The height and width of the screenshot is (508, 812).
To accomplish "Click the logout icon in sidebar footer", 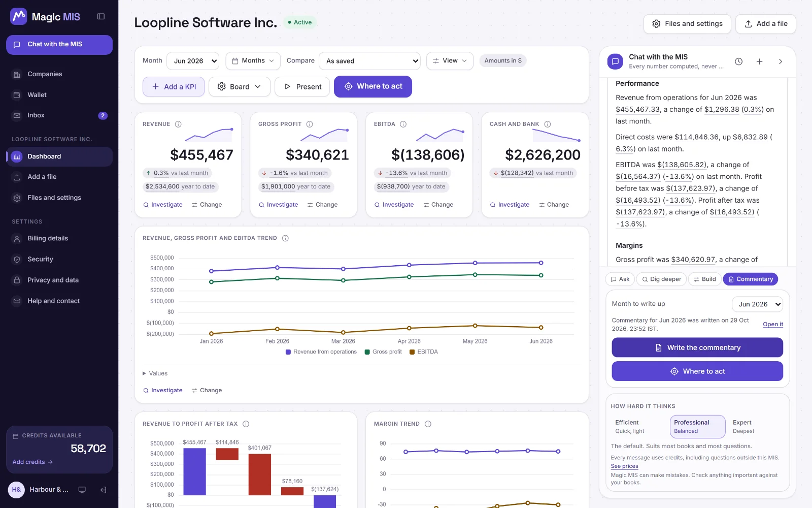I will tap(103, 490).
